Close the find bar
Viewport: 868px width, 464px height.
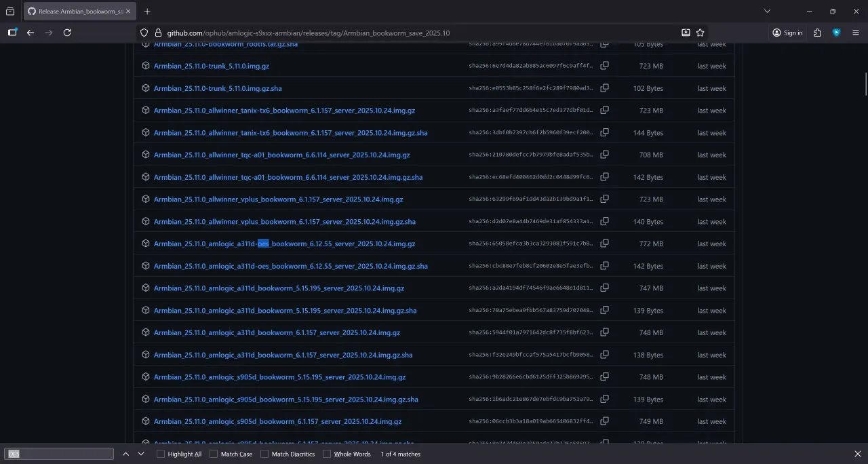click(858, 454)
